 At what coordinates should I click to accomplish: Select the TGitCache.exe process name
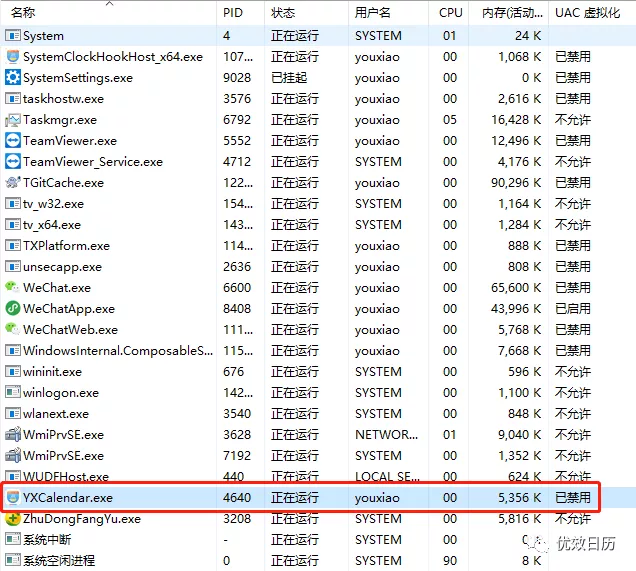(63, 183)
